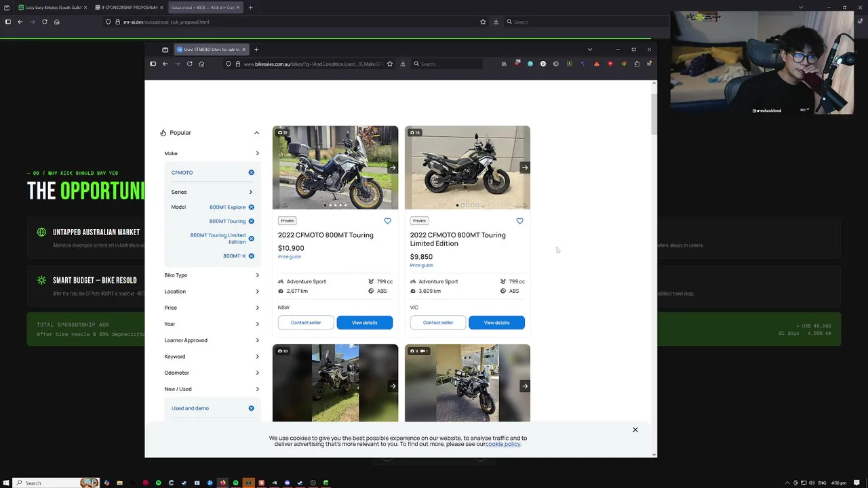Open 2022 CFMOTO 800MT Touring listing title

point(325,235)
